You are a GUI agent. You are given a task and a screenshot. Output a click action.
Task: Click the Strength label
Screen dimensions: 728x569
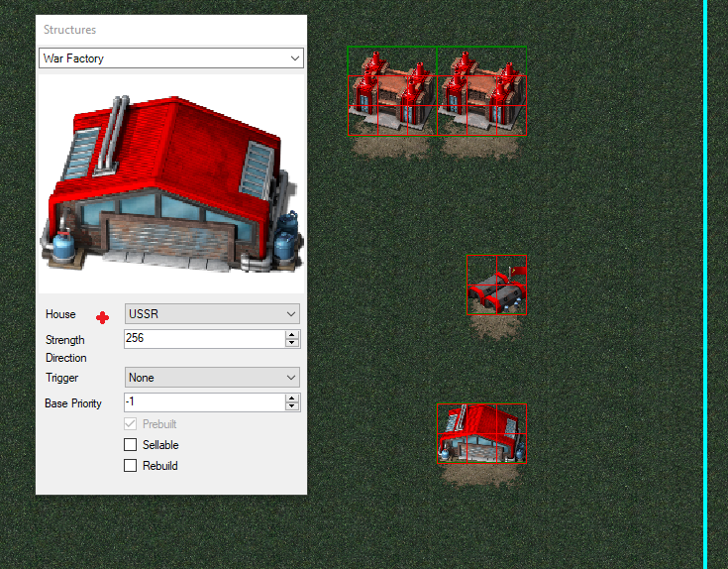(x=65, y=340)
